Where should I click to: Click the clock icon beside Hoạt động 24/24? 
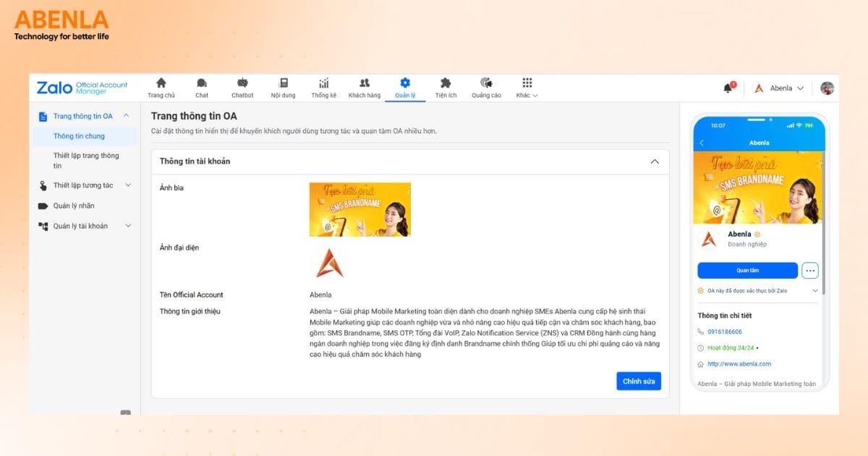point(701,347)
